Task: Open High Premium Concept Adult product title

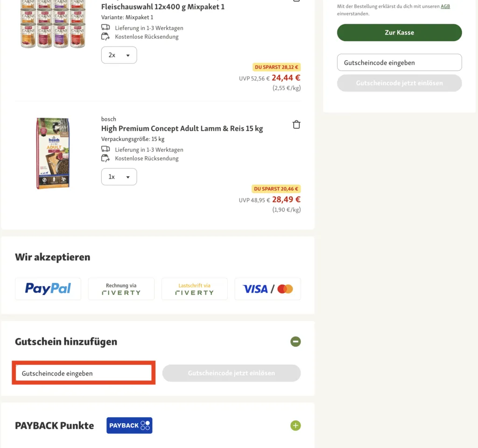Action: (x=182, y=128)
